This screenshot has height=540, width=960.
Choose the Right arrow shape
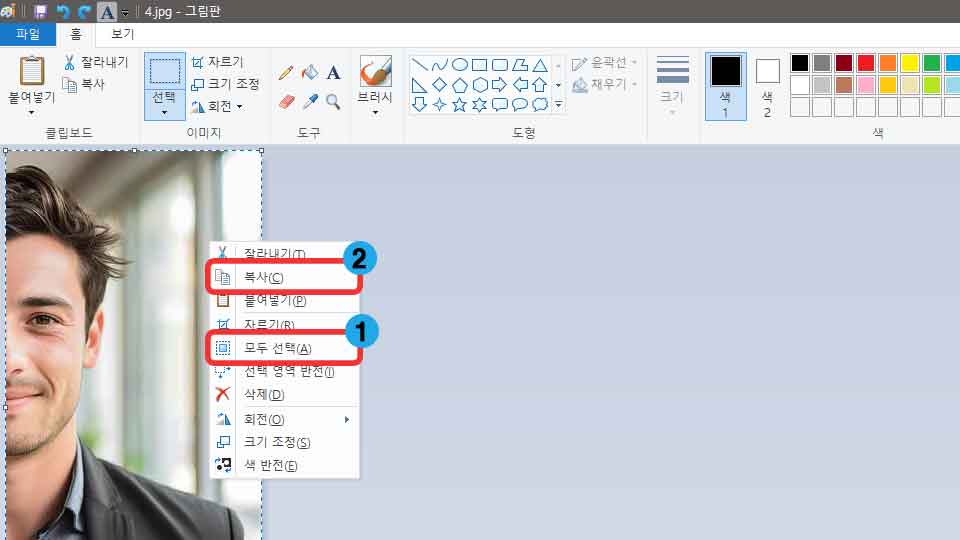tap(500, 85)
